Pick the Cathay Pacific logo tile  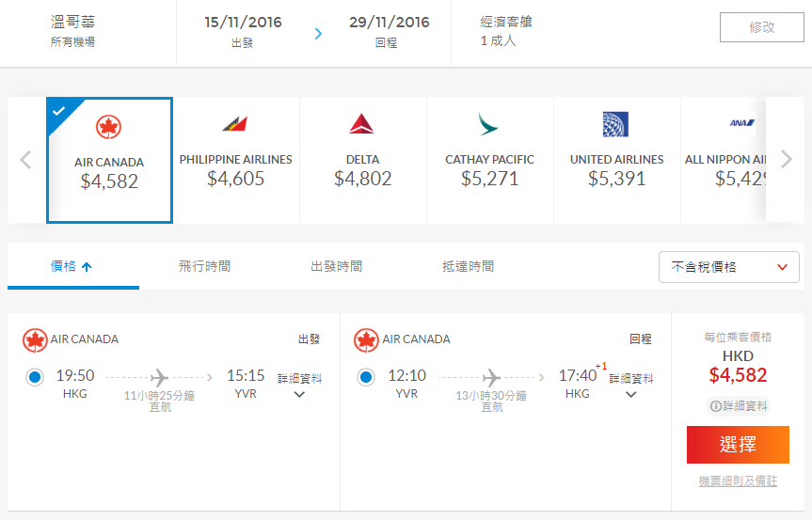tap(487, 124)
